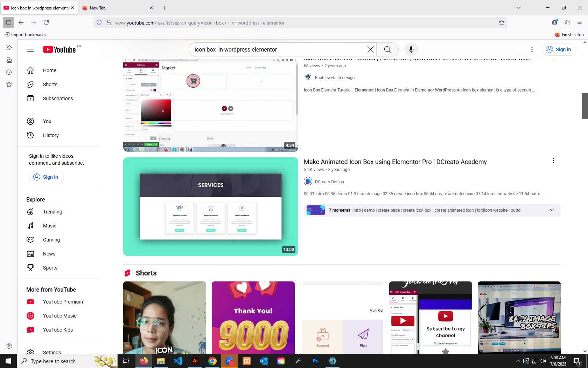Click the YouTube logo
This screenshot has height=368, width=588.
[x=59, y=49]
